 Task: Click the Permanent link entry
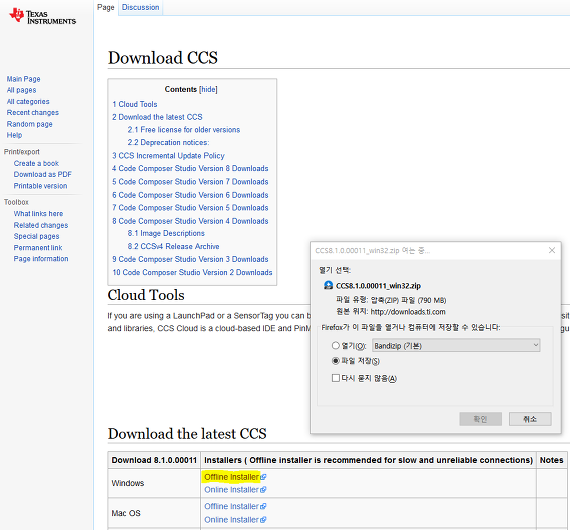point(38,248)
